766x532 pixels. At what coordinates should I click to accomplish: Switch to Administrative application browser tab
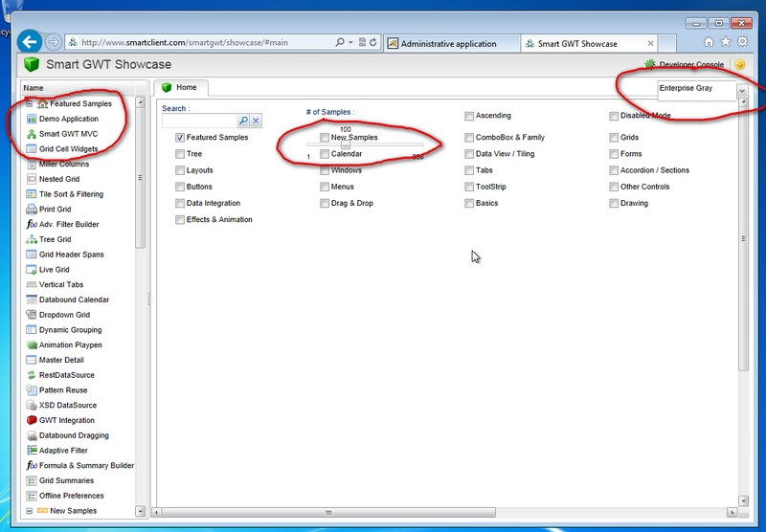click(448, 43)
